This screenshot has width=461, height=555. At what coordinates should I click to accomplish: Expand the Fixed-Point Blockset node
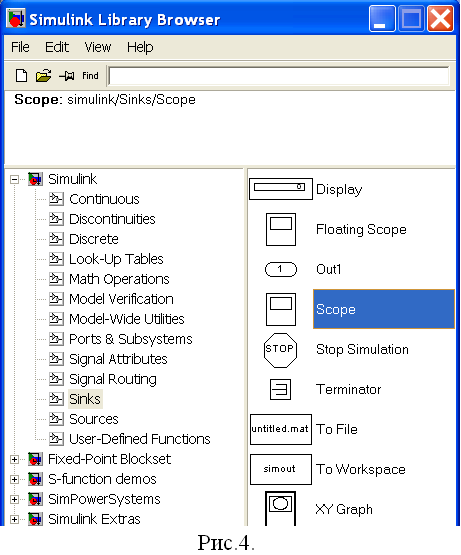[15, 459]
